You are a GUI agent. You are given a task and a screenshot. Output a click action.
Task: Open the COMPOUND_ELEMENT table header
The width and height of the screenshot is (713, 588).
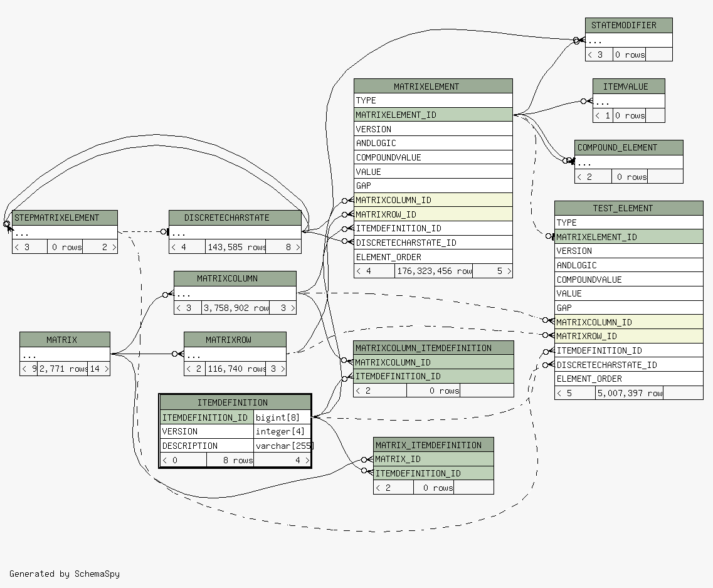pos(629,148)
